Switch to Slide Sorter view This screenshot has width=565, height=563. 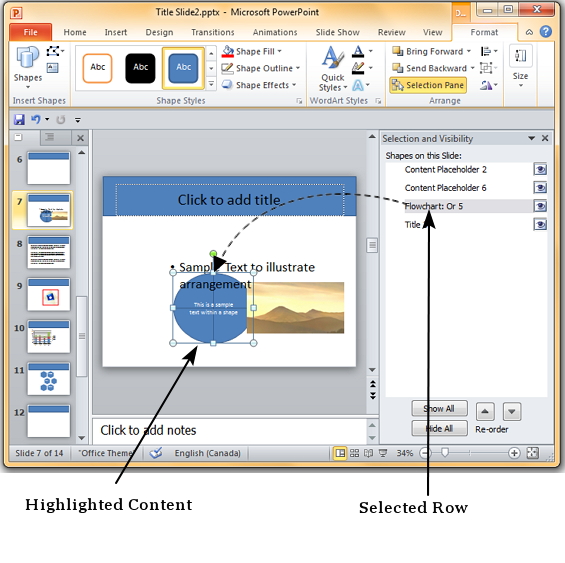355,453
